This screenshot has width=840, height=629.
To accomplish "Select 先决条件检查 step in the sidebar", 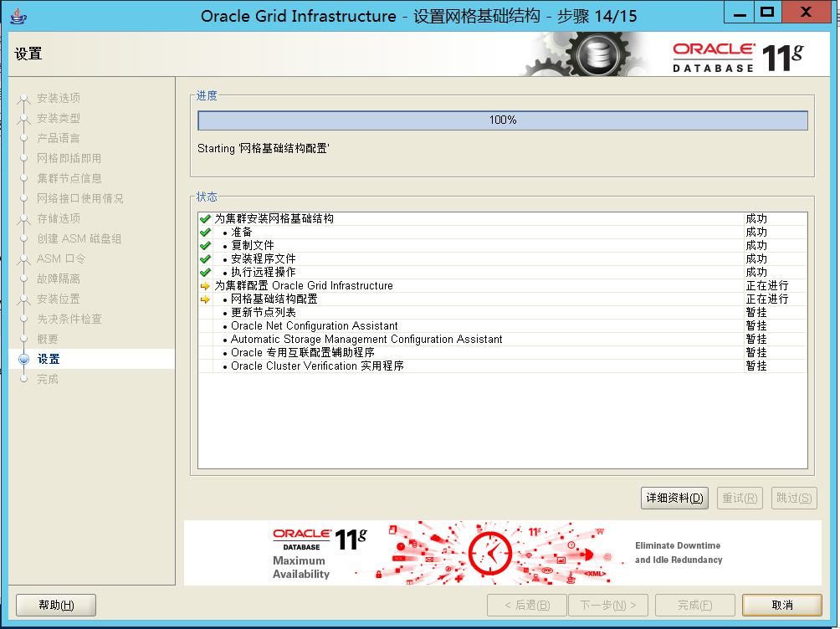I will click(69, 320).
